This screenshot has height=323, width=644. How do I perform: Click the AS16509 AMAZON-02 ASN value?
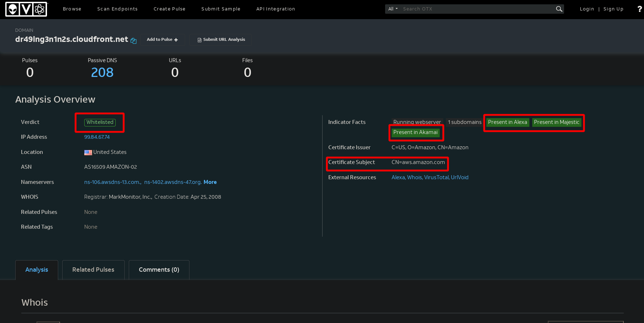pos(111,167)
